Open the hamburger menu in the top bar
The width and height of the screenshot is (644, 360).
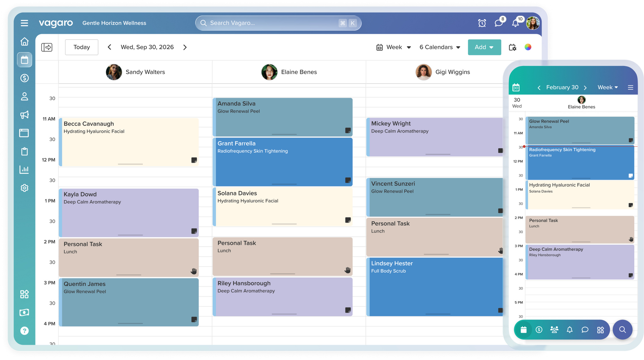click(24, 23)
